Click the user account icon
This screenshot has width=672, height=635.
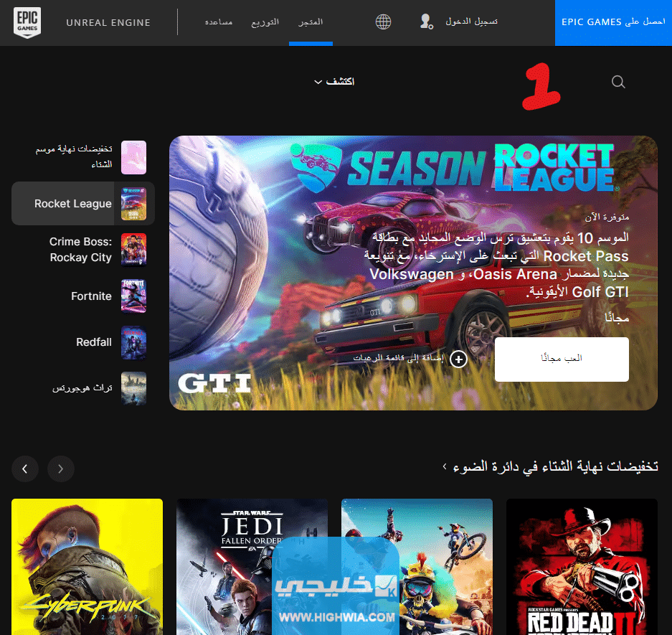point(427,22)
